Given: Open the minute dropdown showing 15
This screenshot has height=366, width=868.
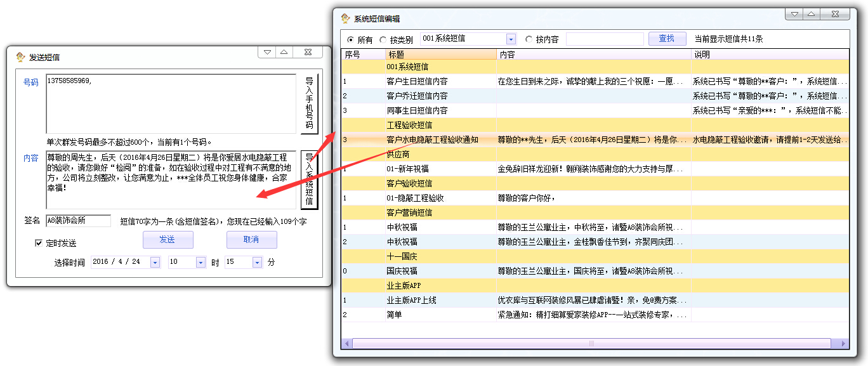Looking at the screenshot, I should [257, 262].
